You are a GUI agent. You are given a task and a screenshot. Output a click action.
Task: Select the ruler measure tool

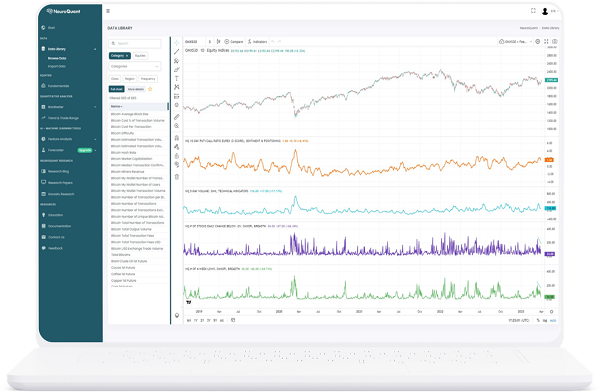(177, 117)
